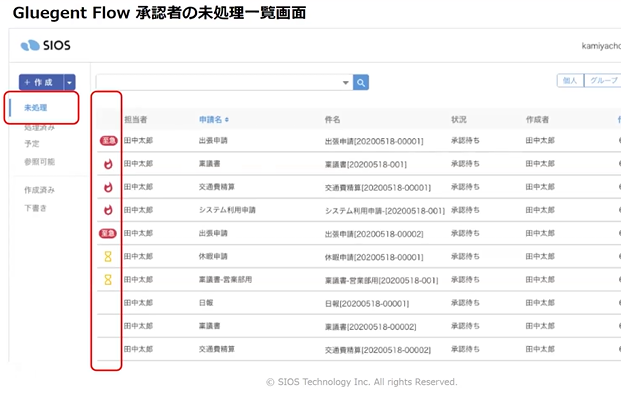Screen dimensions: 621x403
Task: Click hourglass icon on 稟議書-営業部用 row
Action: pyautogui.click(x=108, y=280)
